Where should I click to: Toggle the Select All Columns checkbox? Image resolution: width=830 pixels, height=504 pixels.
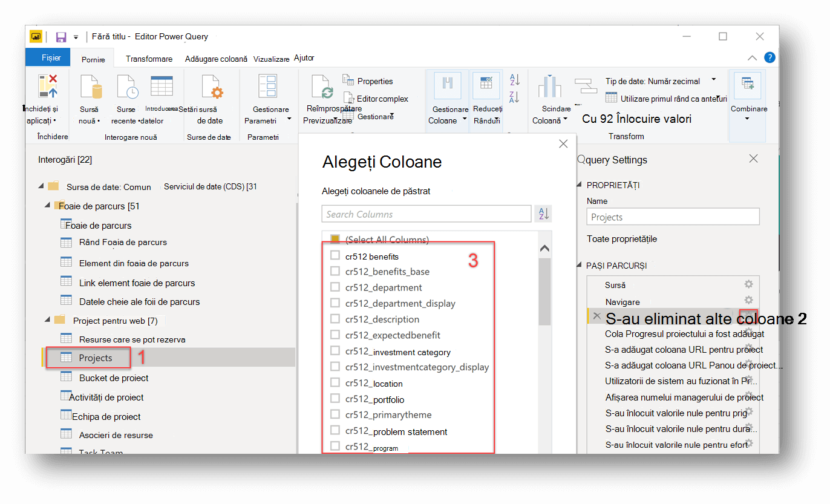point(335,239)
